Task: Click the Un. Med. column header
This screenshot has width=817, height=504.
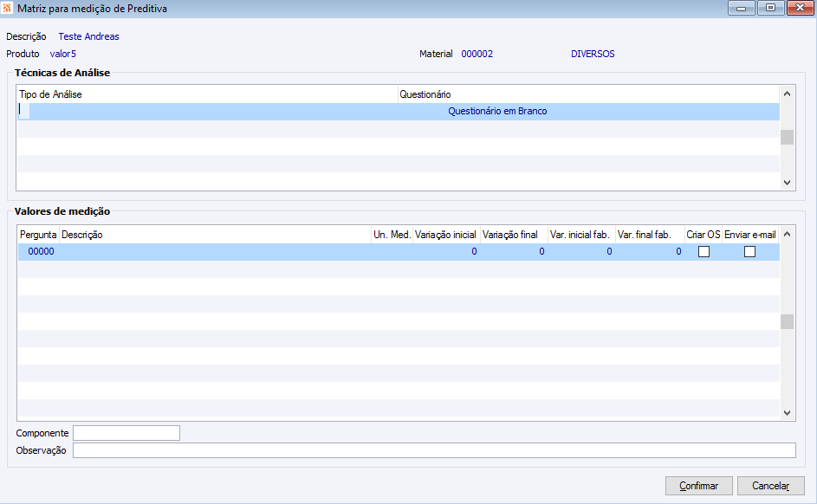Action: (x=392, y=235)
